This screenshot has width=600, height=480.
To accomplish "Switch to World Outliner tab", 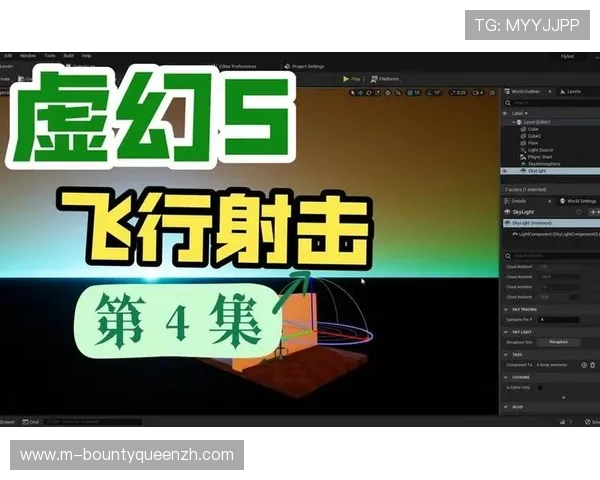I will [x=522, y=91].
